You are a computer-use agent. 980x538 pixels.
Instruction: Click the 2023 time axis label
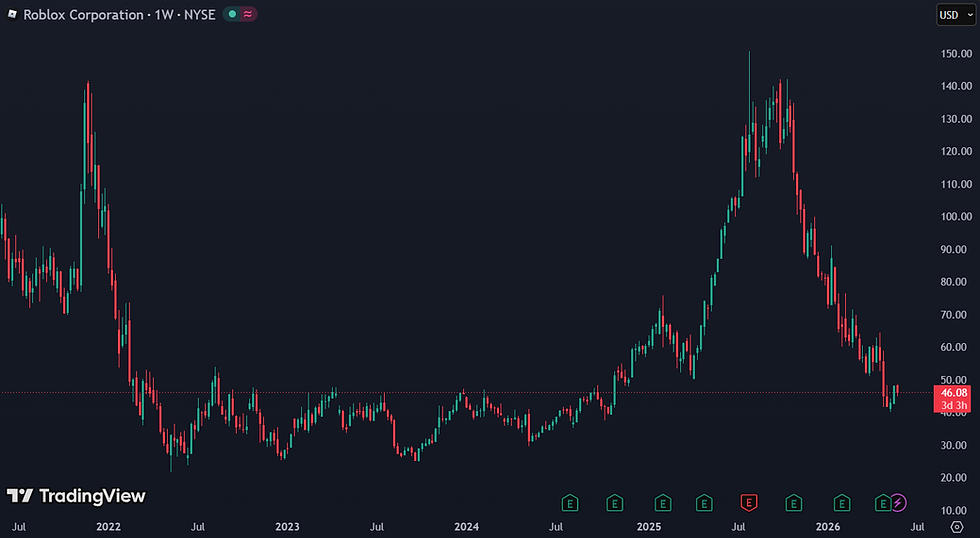288,527
